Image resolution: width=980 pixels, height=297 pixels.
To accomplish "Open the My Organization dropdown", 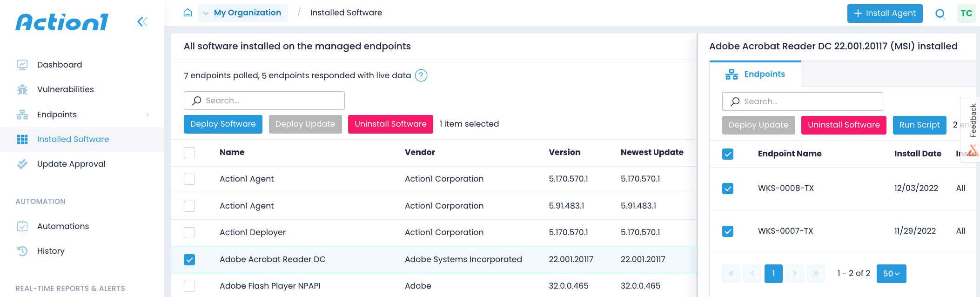I will coord(243,13).
